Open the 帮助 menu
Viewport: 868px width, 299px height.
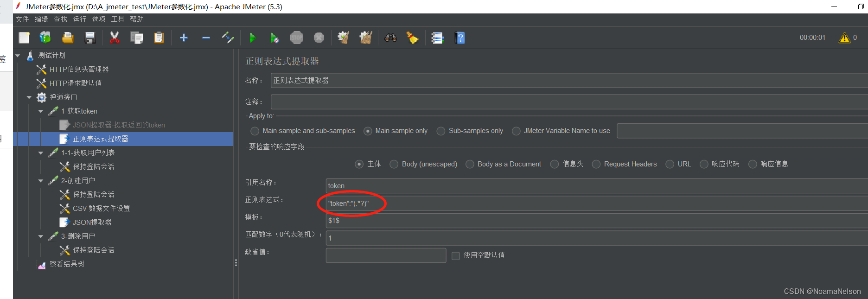tap(137, 19)
